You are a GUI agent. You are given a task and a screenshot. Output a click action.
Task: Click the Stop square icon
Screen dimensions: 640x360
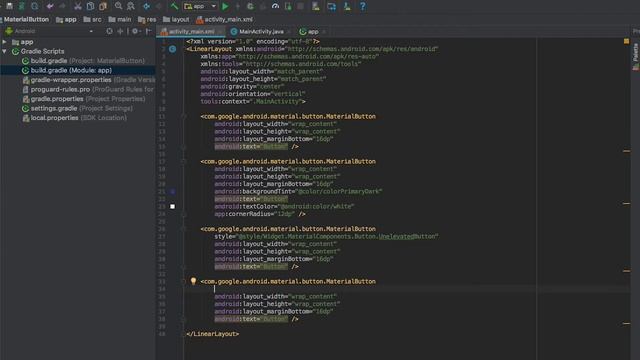(x=300, y=6)
